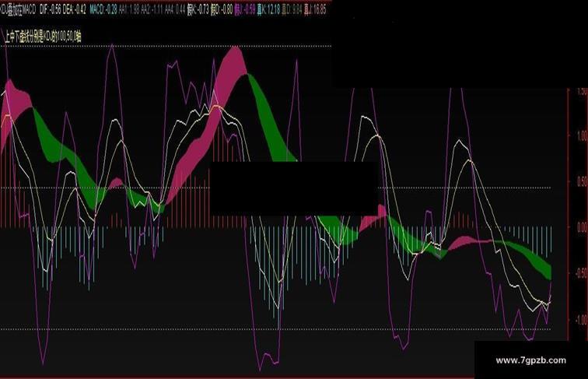Click the 真J: 16.85 value
Screen dimensions: 588x379
point(315,10)
